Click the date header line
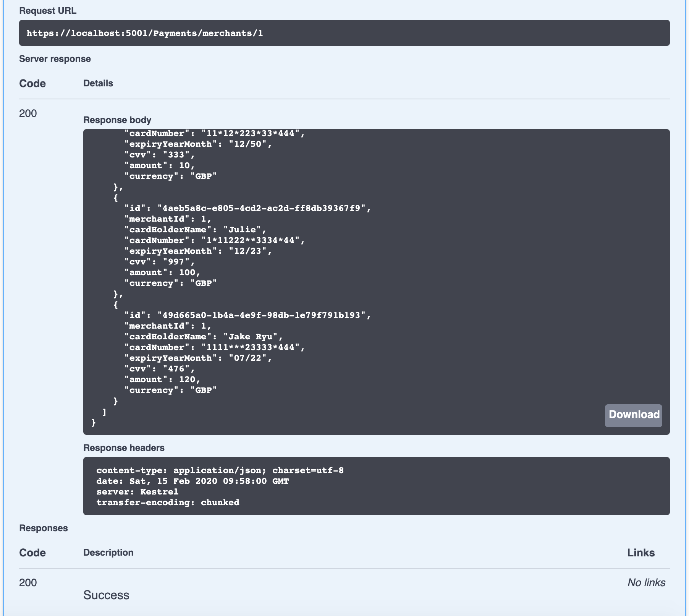Viewport: 689px width, 616px height. tap(192, 481)
